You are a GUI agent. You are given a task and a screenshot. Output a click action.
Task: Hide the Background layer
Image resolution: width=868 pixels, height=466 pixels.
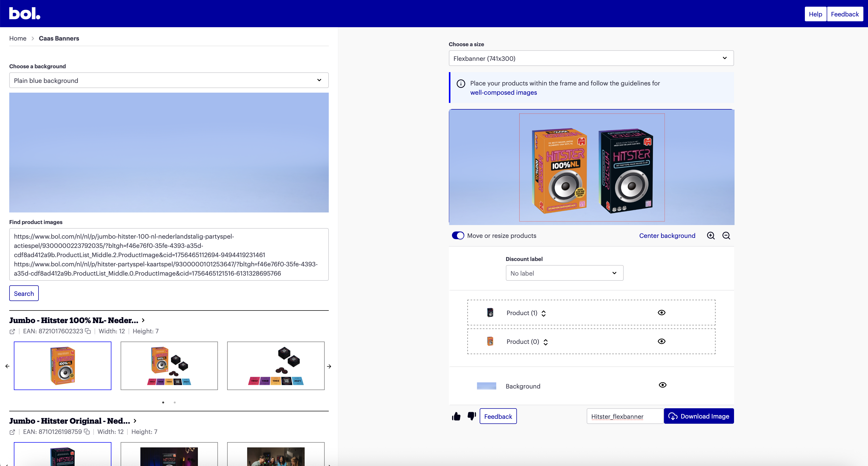pos(662,385)
